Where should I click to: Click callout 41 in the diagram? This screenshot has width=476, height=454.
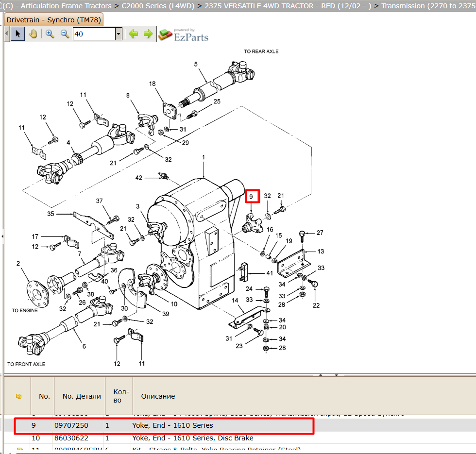pyautogui.click(x=270, y=273)
